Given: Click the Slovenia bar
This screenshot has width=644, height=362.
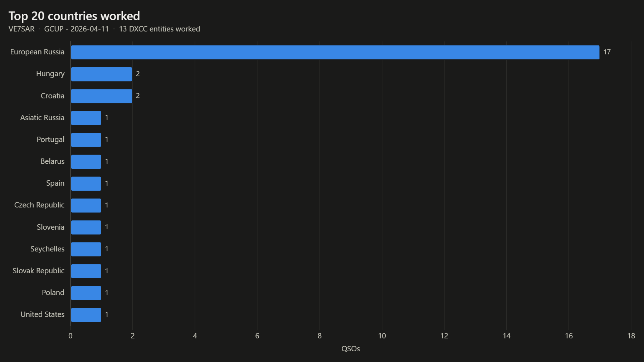Looking at the screenshot, I should 86,227.
